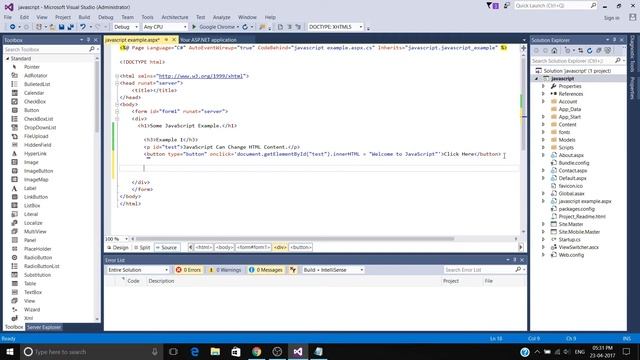Image resolution: width=640 pixels, height=360 pixels.
Task: Collapse Standard group in Toolbox
Action: 7,59
